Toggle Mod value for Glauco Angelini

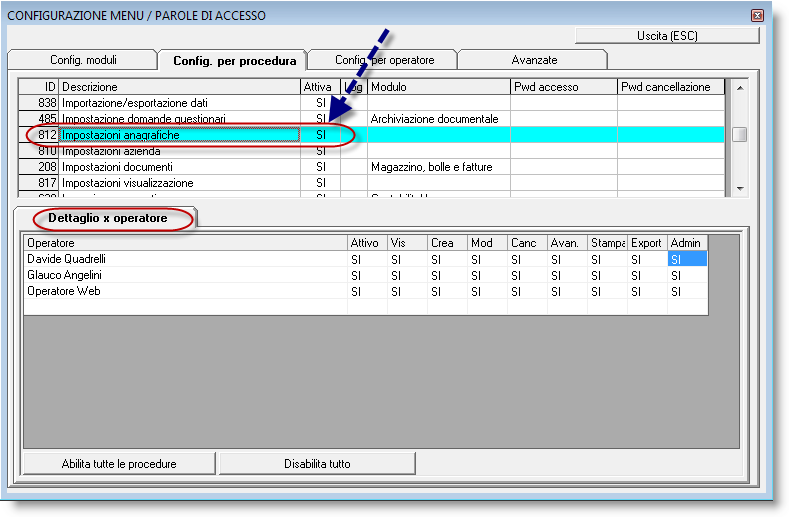(488, 275)
